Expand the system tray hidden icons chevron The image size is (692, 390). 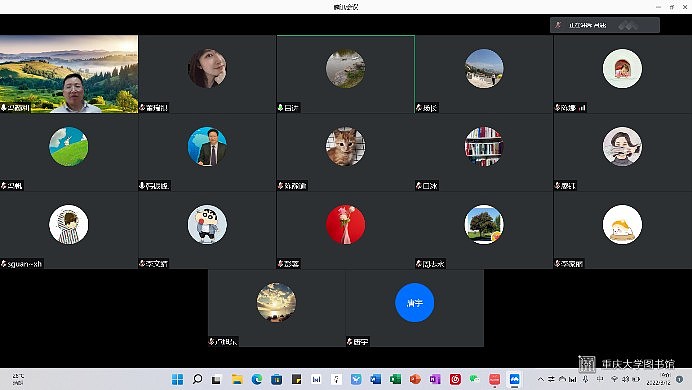pos(541,379)
